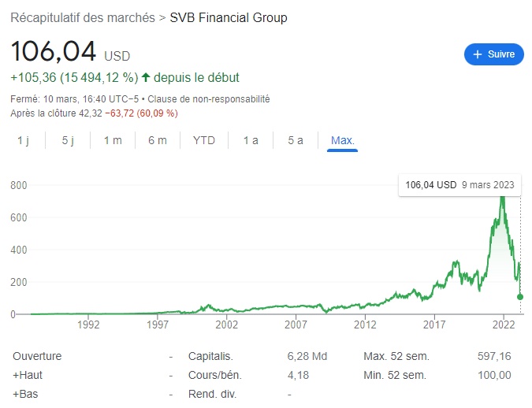Switch chart to 6 m range

click(x=158, y=140)
